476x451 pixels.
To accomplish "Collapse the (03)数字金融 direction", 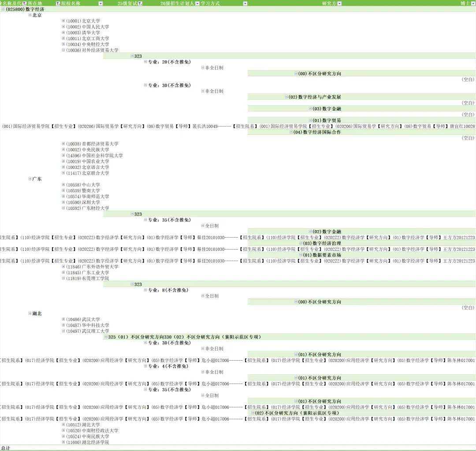I will click(310, 108).
